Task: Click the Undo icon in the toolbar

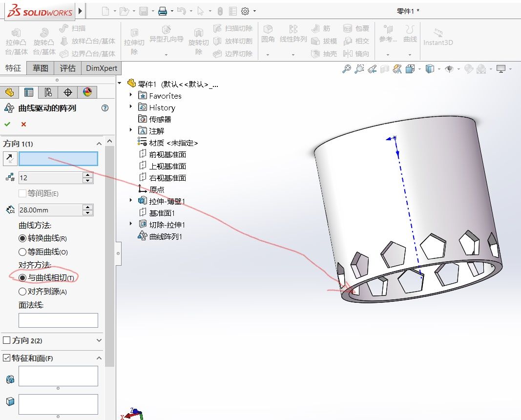Action: pos(182,11)
